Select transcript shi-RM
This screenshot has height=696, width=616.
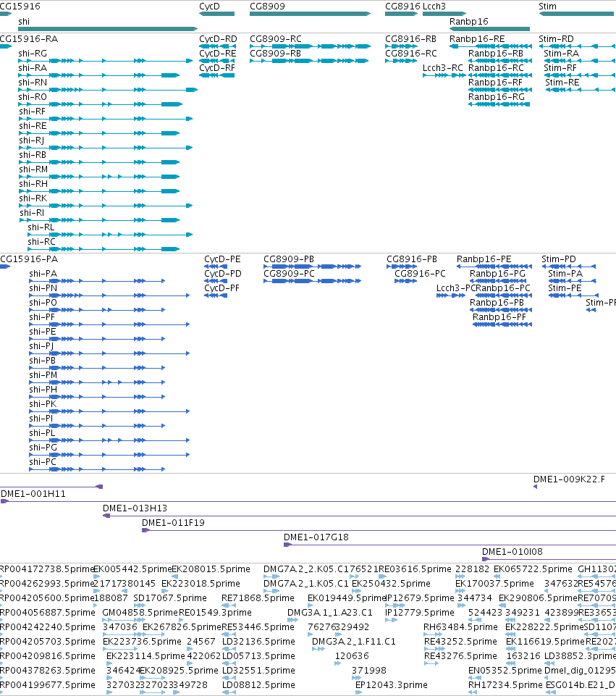(99, 177)
